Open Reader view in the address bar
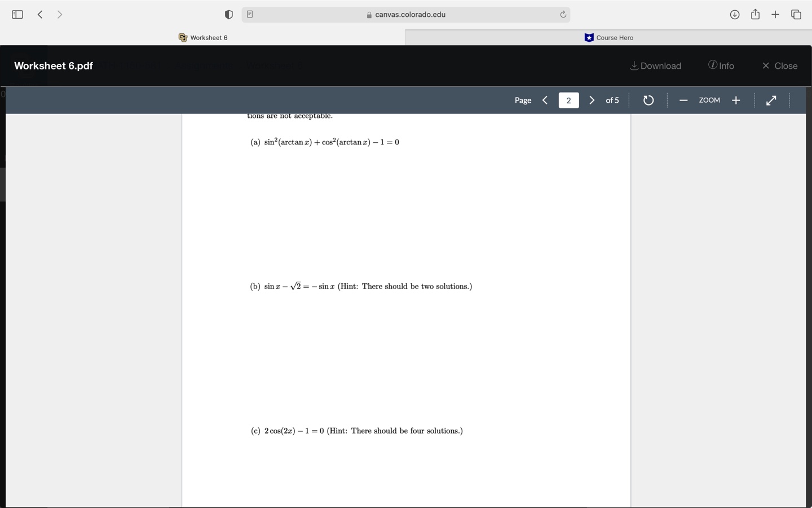812x508 pixels. [250, 14]
